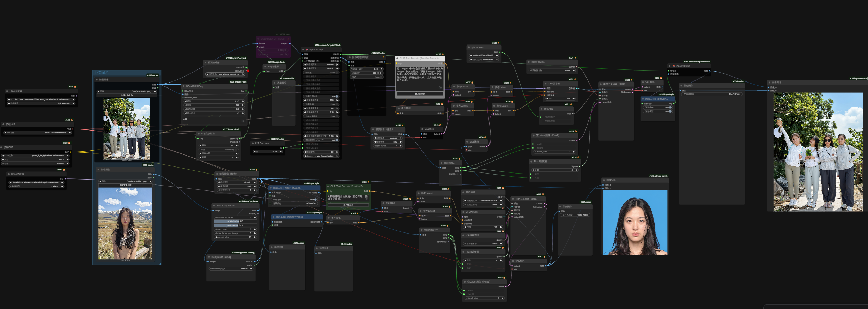
Task: Collapse the INT Constant node
Action: click(x=253, y=143)
